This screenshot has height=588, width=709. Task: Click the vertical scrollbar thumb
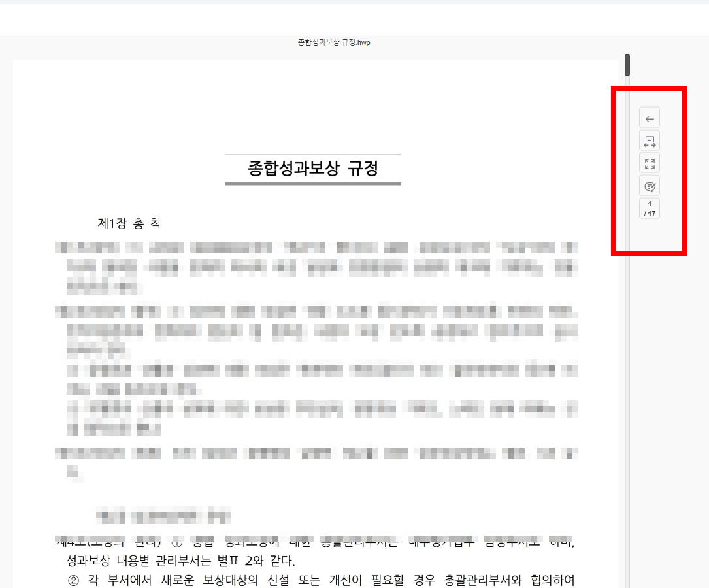[627, 65]
